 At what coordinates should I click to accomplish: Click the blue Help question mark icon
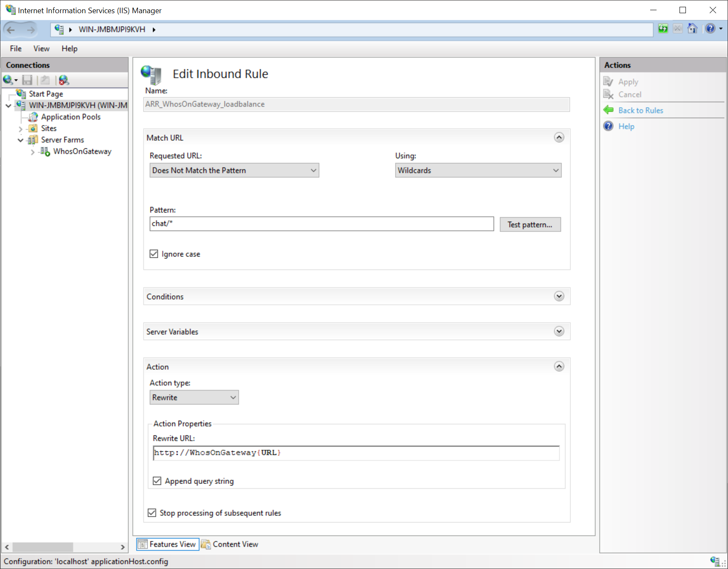pyautogui.click(x=609, y=126)
